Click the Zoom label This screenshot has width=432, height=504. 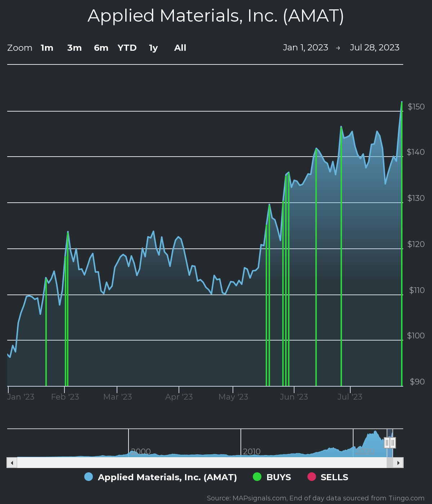[20, 48]
